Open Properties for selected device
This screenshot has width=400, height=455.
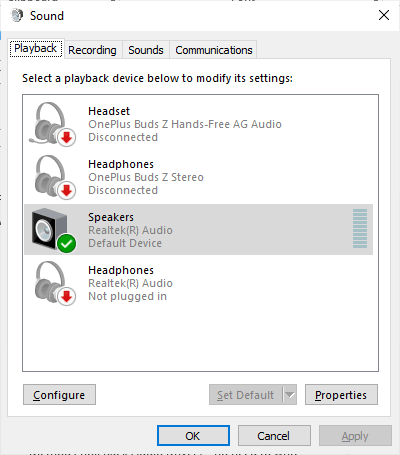pyautogui.click(x=341, y=395)
